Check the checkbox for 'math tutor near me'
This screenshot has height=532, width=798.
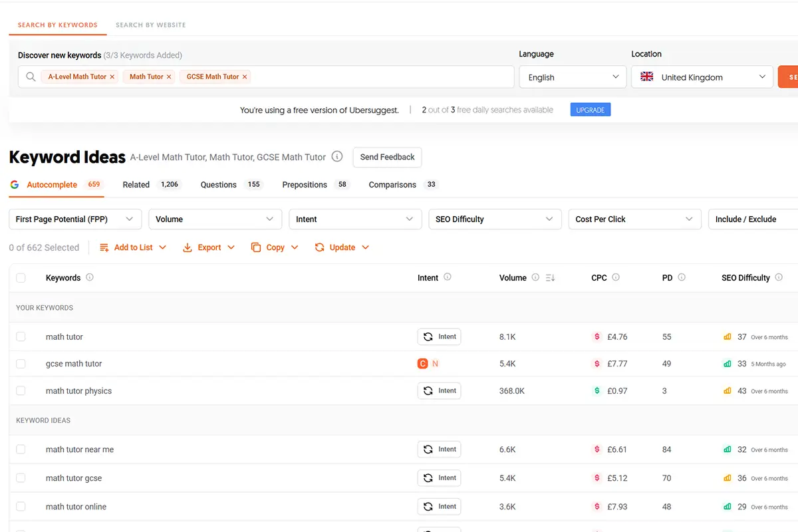click(21, 449)
